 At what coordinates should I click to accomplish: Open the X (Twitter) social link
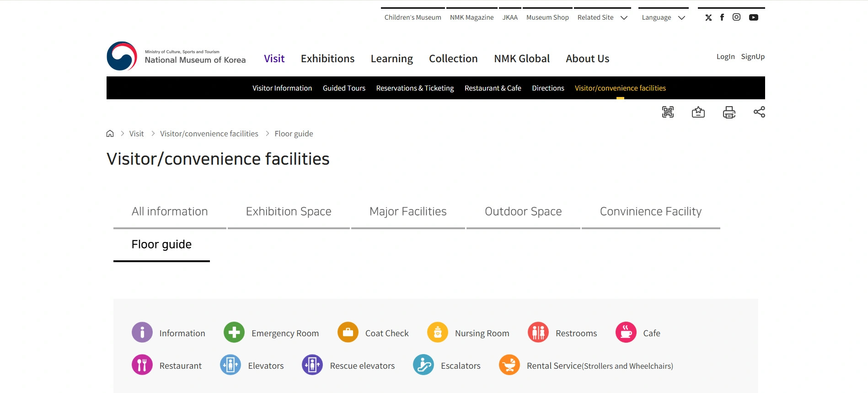pyautogui.click(x=708, y=17)
